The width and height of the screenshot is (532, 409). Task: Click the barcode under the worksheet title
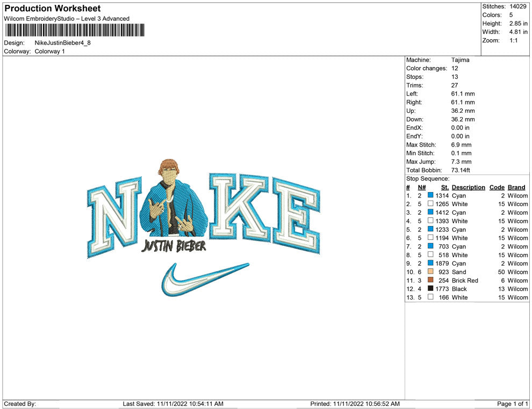pos(75,30)
